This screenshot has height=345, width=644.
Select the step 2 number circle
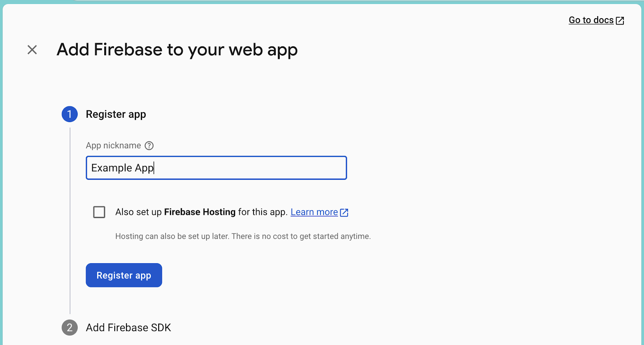pyautogui.click(x=70, y=328)
